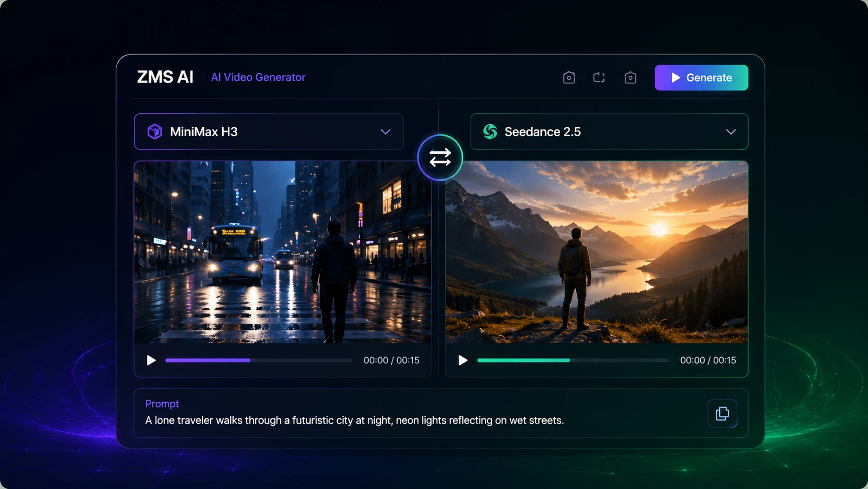Click the green progress bar of right video
The height and width of the screenshot is (489, 868).
pyautogui.click(x=573, y=360)
